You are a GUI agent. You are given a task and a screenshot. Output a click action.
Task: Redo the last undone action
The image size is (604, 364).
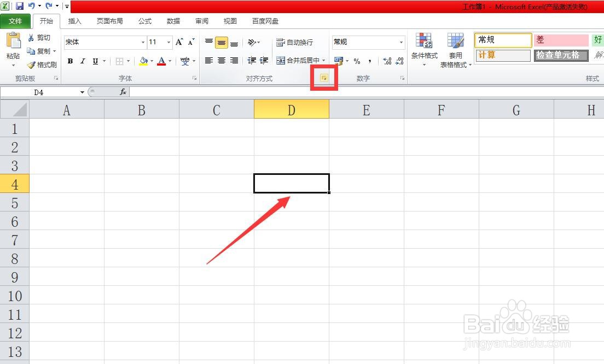pos(49,6)
